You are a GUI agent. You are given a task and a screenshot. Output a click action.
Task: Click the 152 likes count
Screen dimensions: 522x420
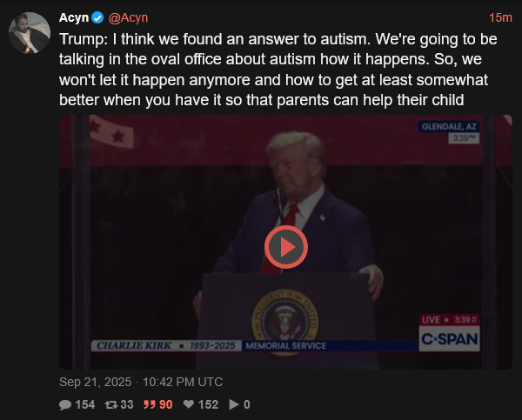(x=208, y=404)
